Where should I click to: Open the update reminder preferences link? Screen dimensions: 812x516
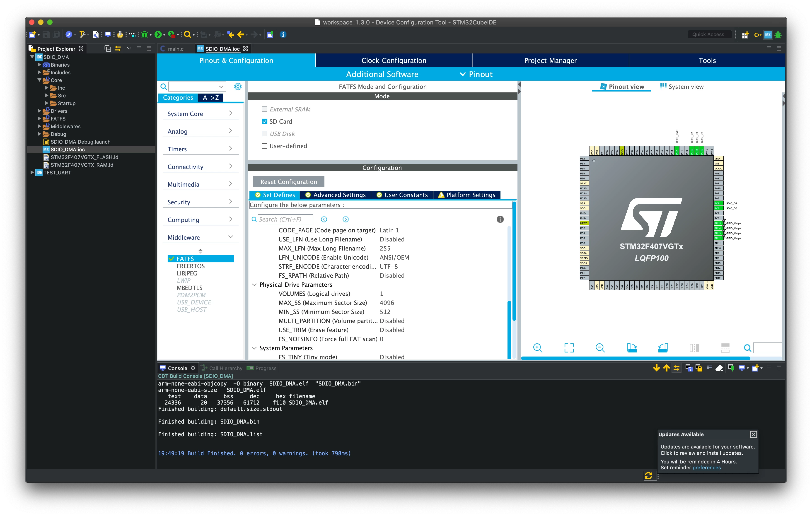[706, 468]
